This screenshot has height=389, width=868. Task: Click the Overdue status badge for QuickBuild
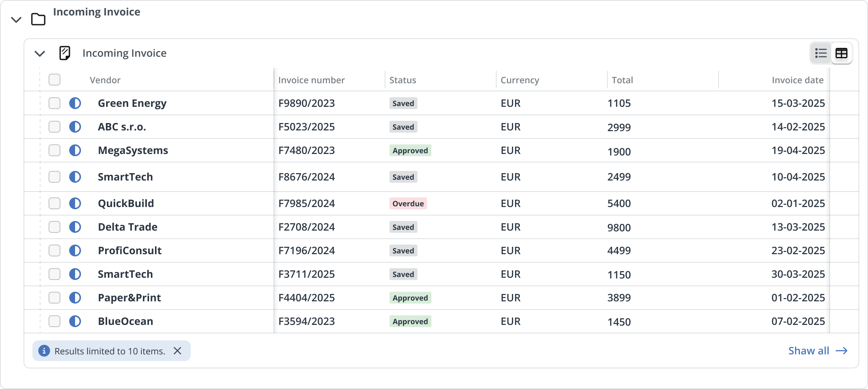408,203
